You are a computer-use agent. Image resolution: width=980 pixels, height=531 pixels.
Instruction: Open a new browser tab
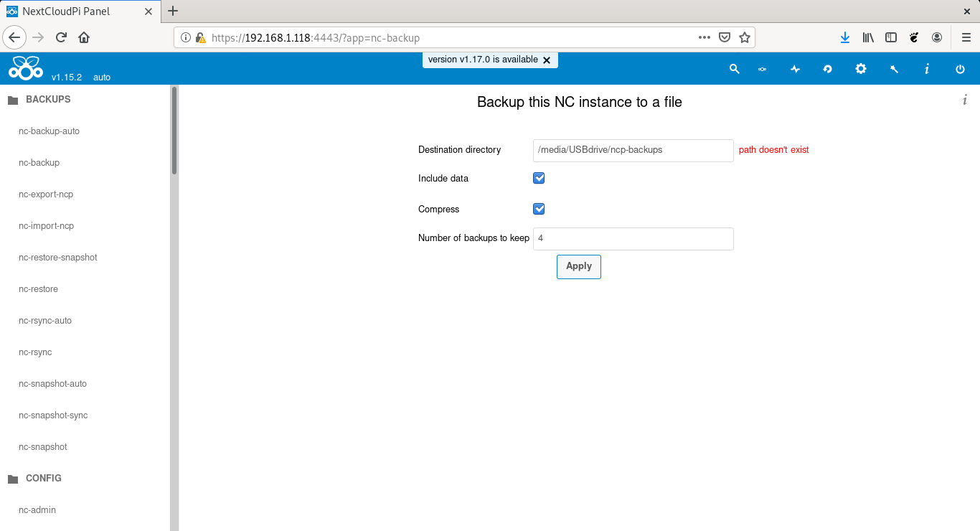[173, 11]
